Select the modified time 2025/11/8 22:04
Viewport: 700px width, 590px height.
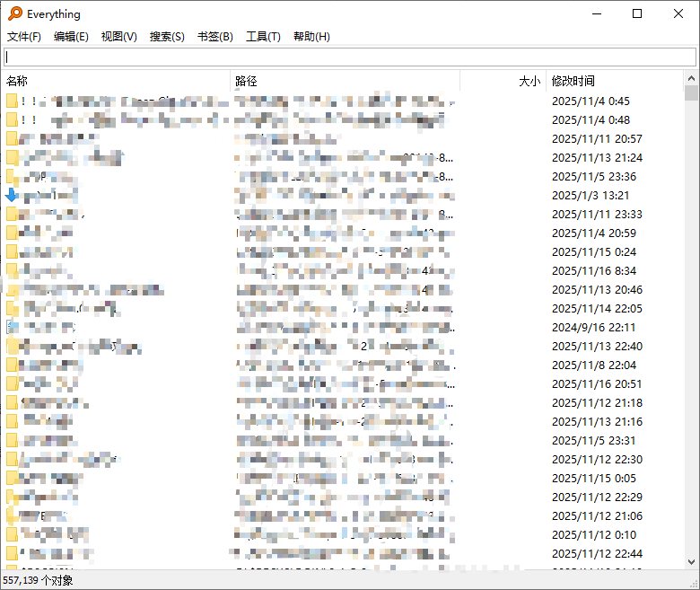click(594, 365)
